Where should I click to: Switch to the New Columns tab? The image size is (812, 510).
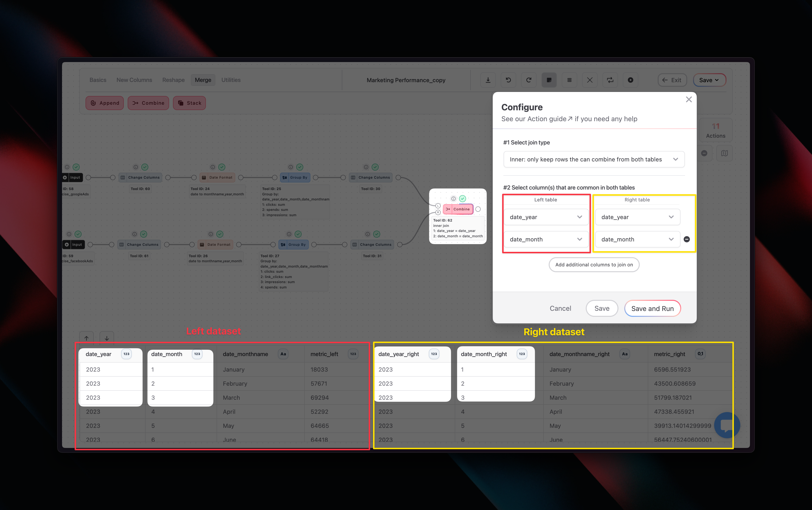pyautogui.click(x=134, y=80)
